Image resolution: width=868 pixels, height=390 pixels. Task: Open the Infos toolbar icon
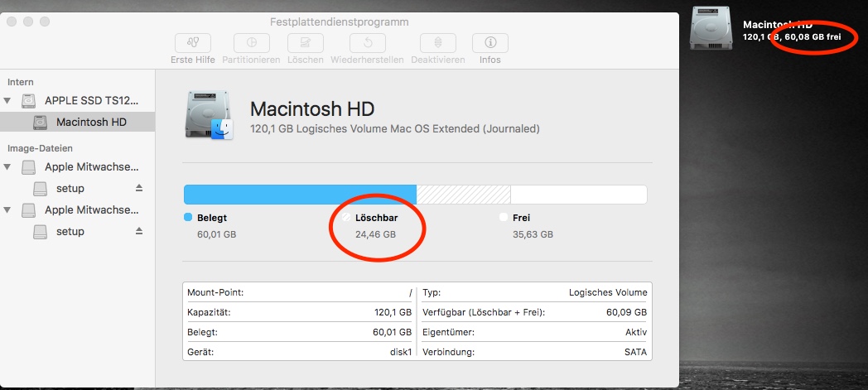[x=490, y=42]
